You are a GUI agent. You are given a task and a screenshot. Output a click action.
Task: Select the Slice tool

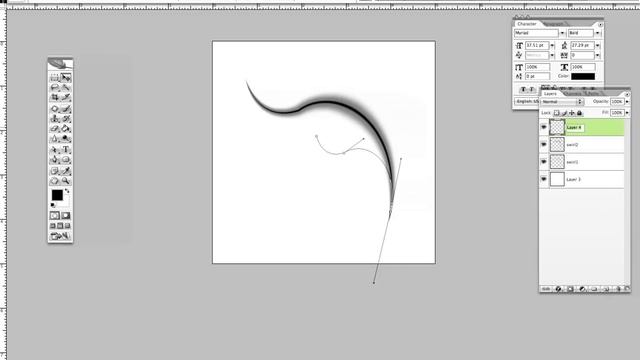coord(66,98)
